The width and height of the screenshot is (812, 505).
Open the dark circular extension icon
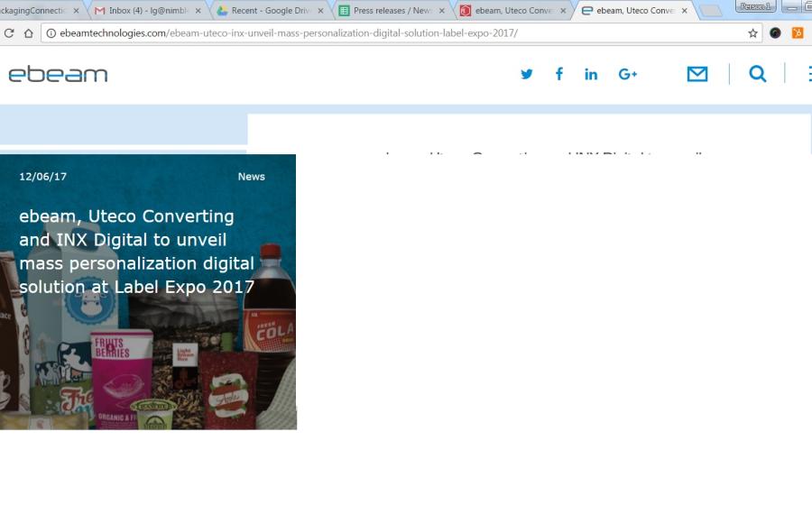click(x=775, y=33)
